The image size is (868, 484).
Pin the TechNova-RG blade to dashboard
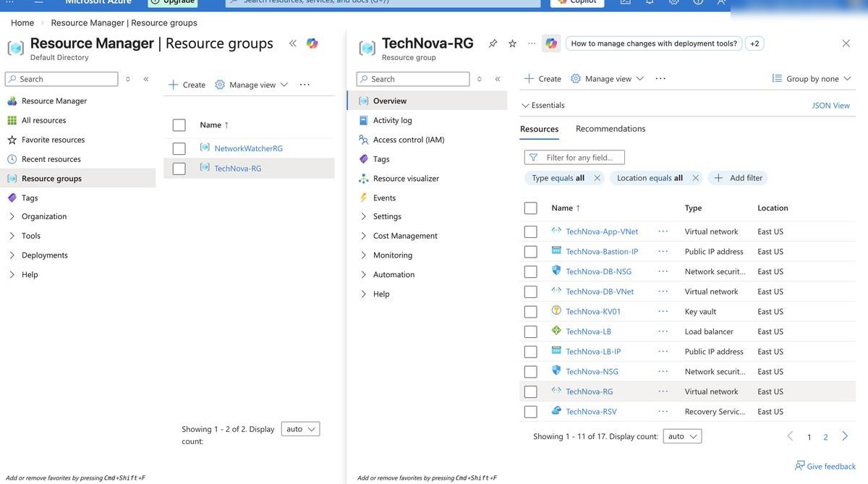[493, 43]
